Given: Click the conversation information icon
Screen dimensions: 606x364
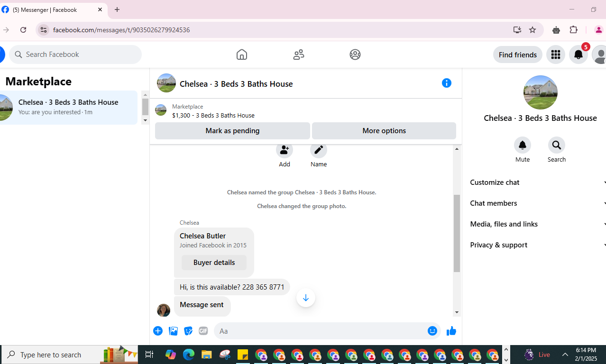Looking at the screenshot, I should coord(447,83).
